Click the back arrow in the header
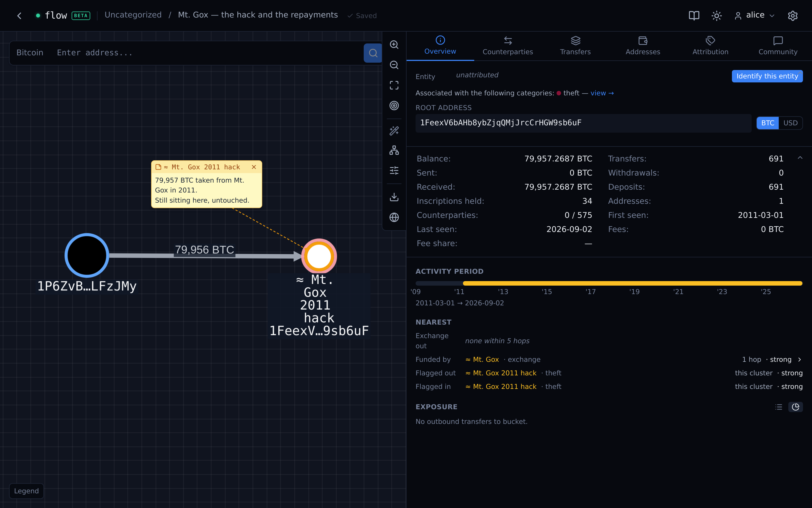 (x=19, y=16)
